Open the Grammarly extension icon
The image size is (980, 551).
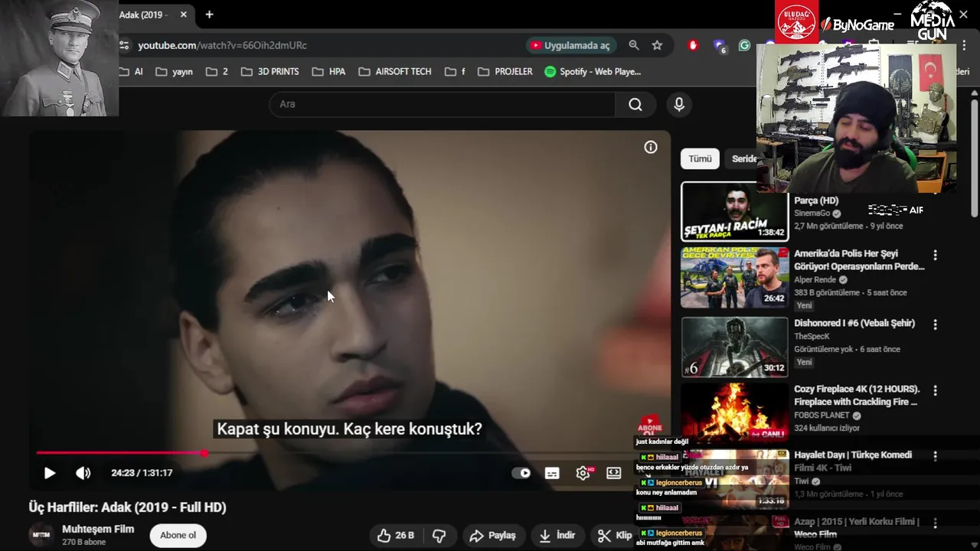pos(744,46)
